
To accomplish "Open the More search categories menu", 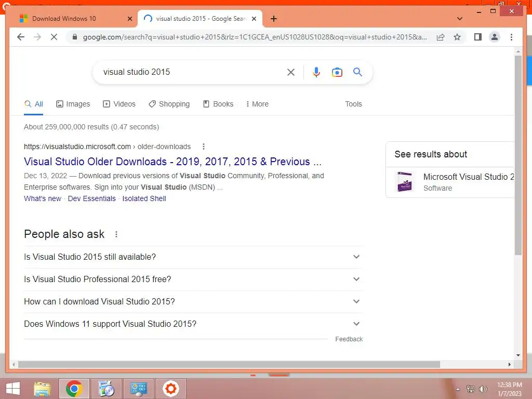I will coord(257,104).
